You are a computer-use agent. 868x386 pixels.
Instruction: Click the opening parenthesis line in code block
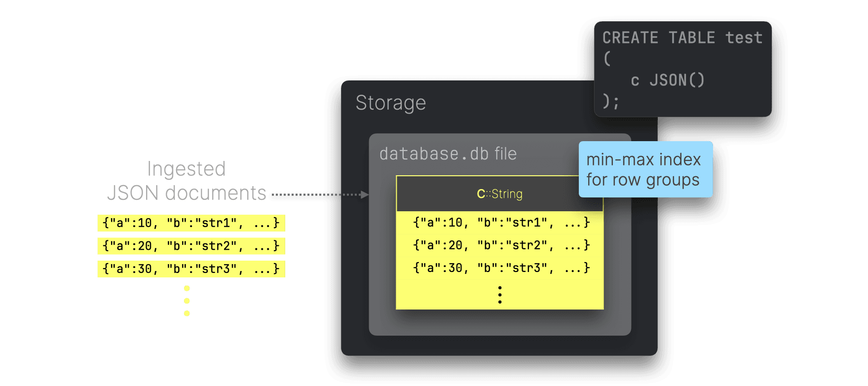[607, 59]
